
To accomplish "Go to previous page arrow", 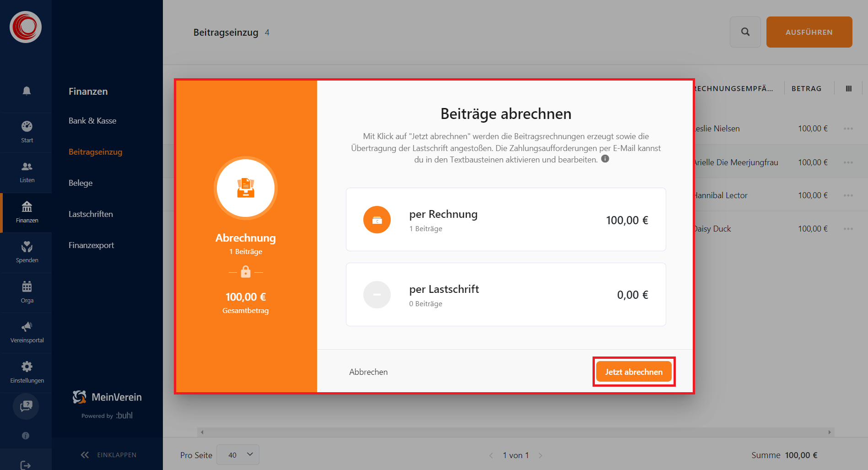I will pyautogui.click(x=491, y=455).
